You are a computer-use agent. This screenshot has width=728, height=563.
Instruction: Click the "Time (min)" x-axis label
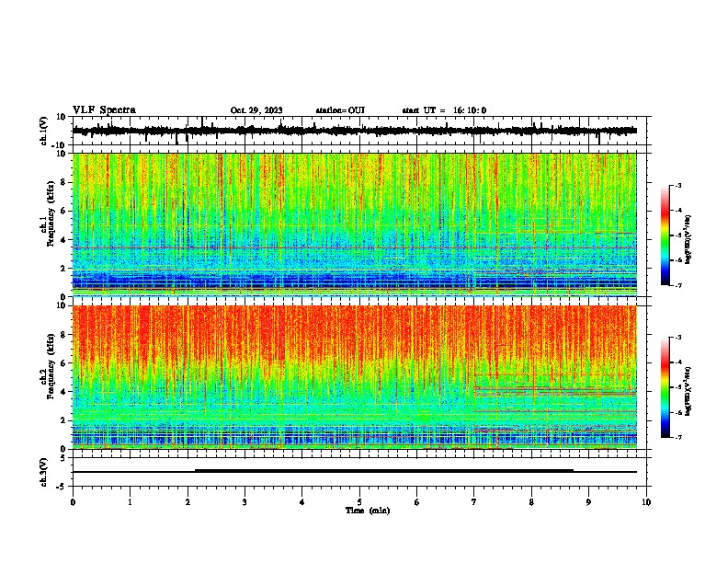pyautogui.click(x=368, y=511)
